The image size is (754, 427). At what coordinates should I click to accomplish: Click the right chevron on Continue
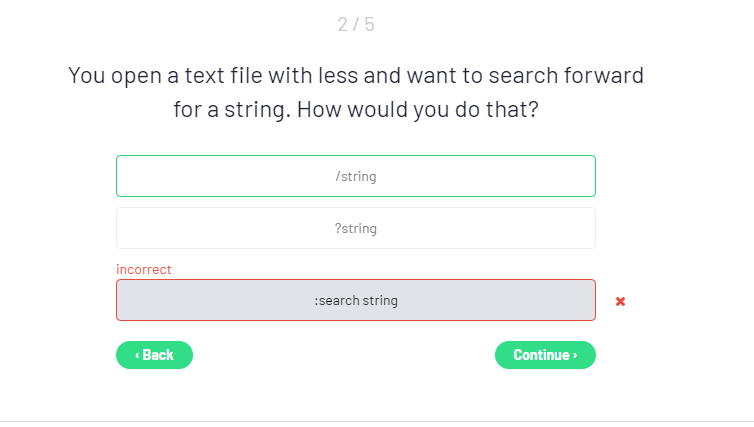pyautogui.click(x=574, y=355)
